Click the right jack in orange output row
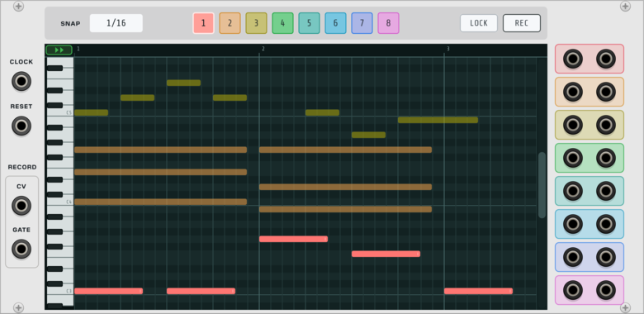This screenshot has height=314, width=644. pos(606,92)
